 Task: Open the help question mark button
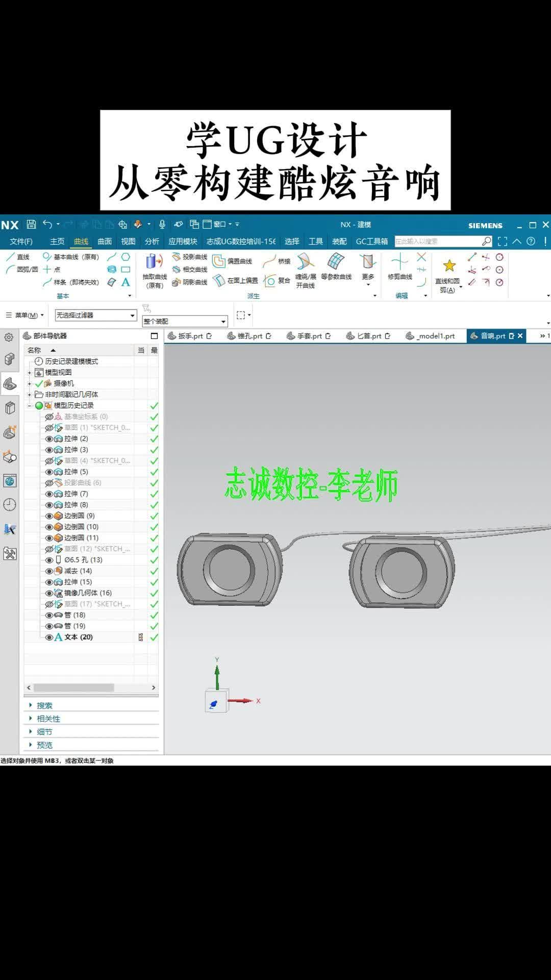click(531, 241)
